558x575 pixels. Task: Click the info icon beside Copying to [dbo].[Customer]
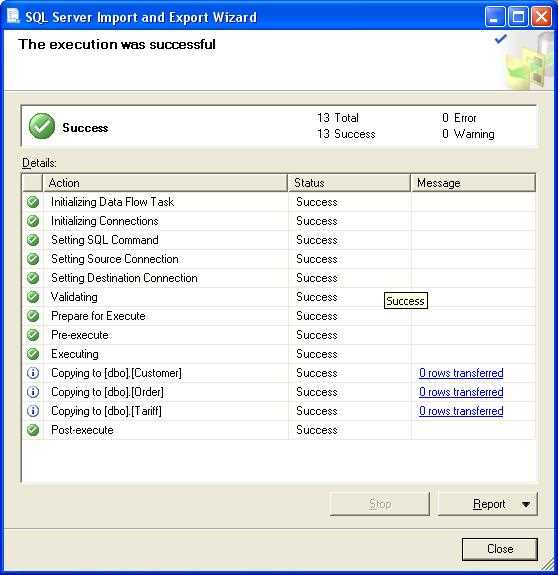(x=33, y=373)
